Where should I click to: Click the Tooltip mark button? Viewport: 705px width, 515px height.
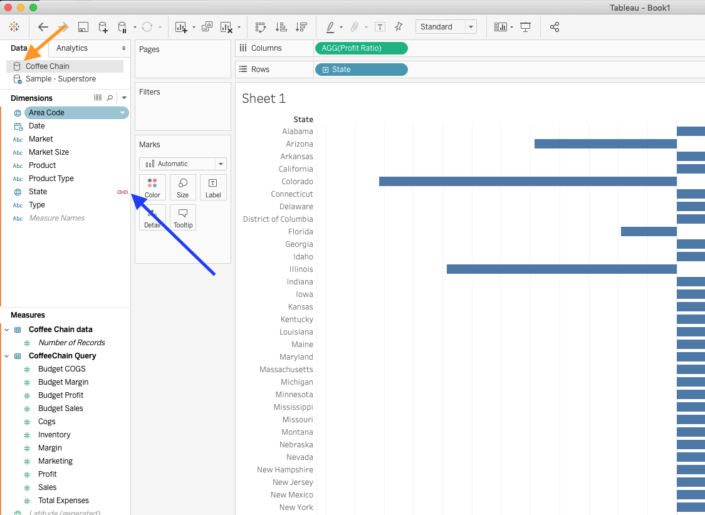point(183,217)
